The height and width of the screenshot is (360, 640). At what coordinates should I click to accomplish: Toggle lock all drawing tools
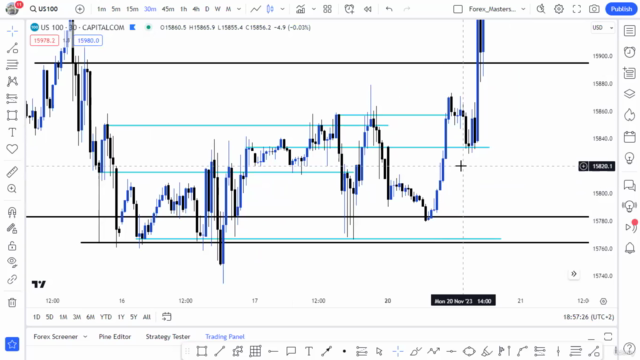12,246
